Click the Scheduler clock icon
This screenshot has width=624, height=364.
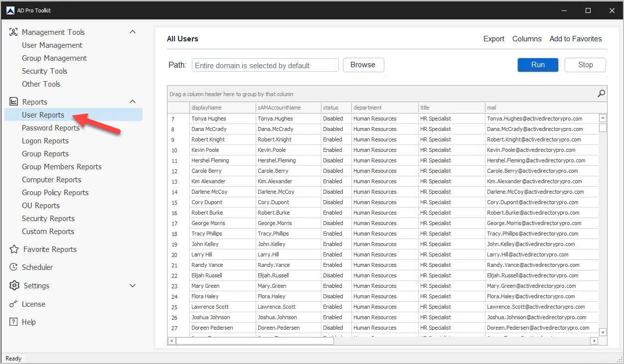pos(13,267)
